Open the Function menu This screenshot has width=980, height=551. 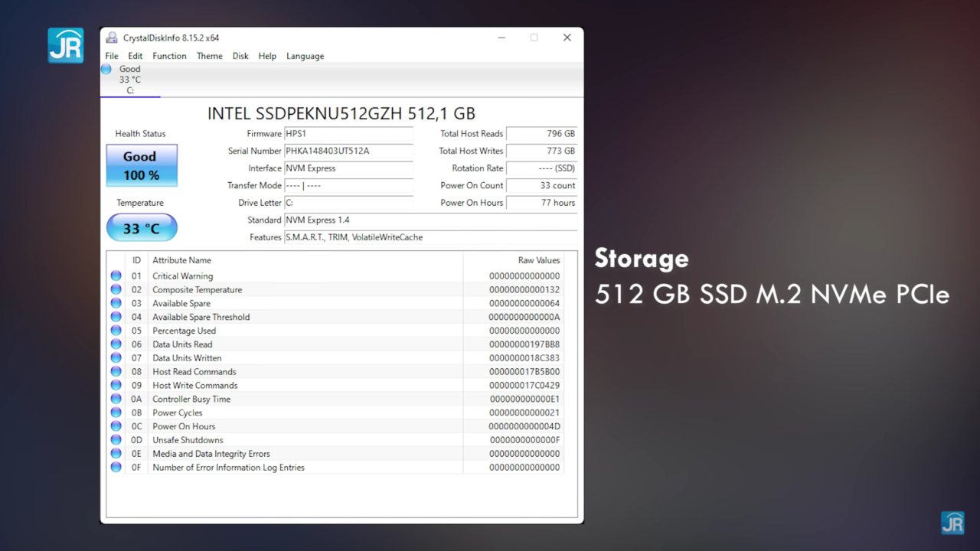[x=169, y=55]
